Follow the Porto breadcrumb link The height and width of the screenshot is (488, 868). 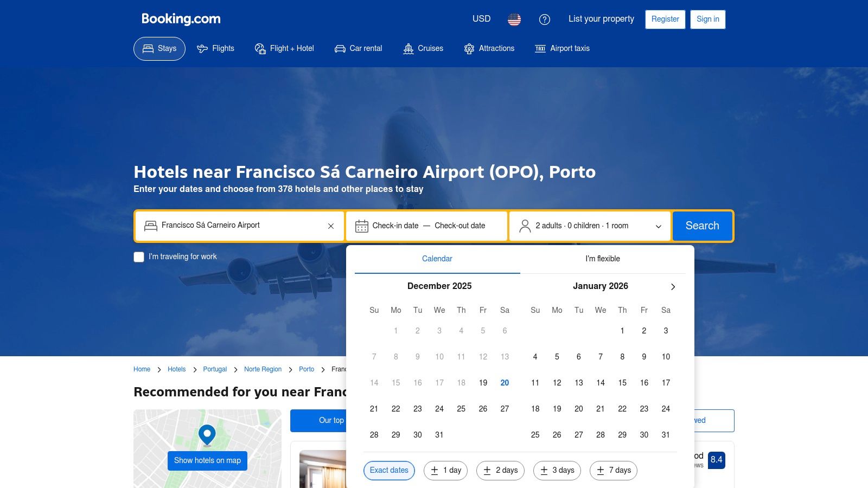pos(307,369)
